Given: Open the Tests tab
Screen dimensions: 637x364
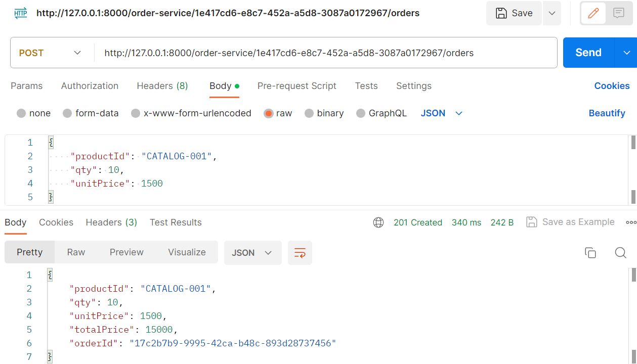Looking at the screenshot, I should click(366, 86).
